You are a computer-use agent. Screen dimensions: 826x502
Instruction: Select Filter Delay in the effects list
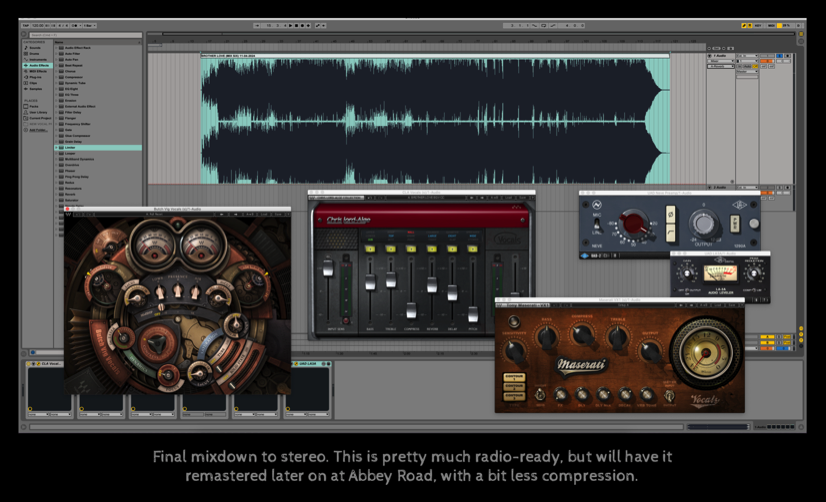(x=73, y=112)
